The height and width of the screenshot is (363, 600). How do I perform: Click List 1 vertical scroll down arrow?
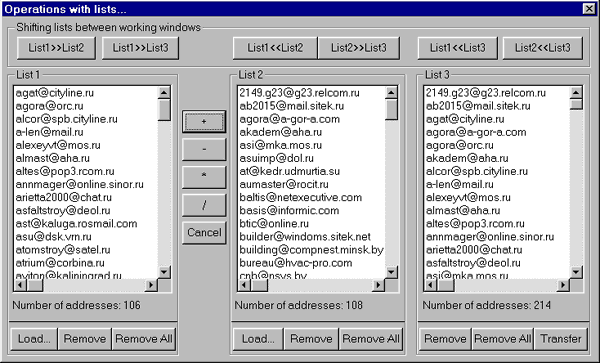[164, 272]
